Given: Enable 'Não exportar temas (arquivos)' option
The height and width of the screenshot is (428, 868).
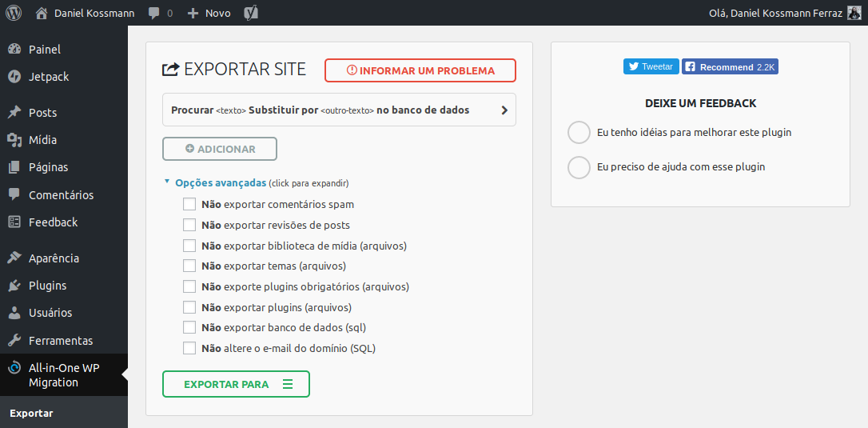Looking at the screenshot, I should tap(189, 266).
